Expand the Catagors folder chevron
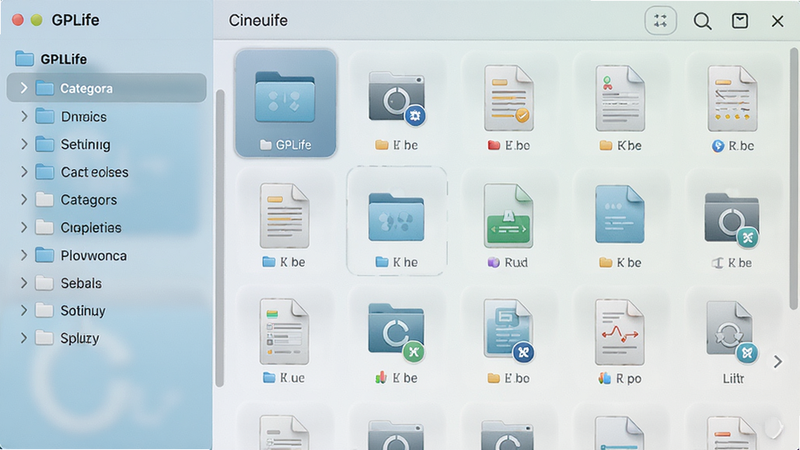This screenshot has height=450, width=800. point(23,199)
